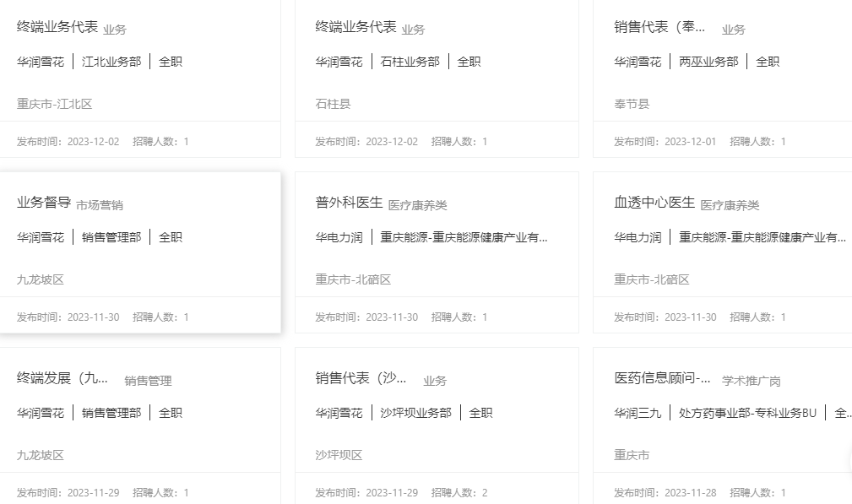Click 九龙坡区 in the 业务督导 card
The image size is (852, 504).
pos(41,279)
